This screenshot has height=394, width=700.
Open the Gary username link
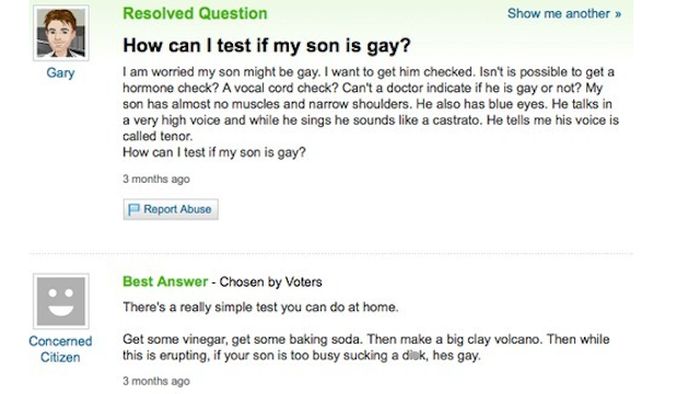(60, 73)
